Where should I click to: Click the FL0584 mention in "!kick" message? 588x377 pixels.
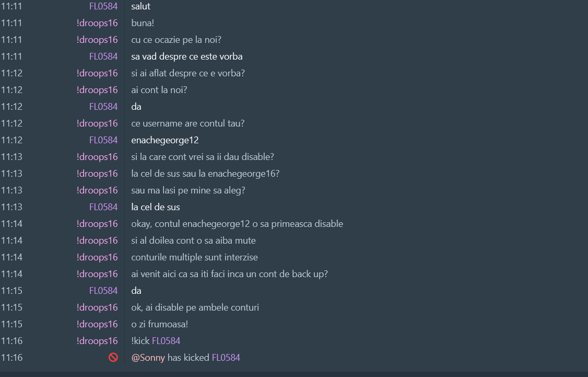[166, 341]
